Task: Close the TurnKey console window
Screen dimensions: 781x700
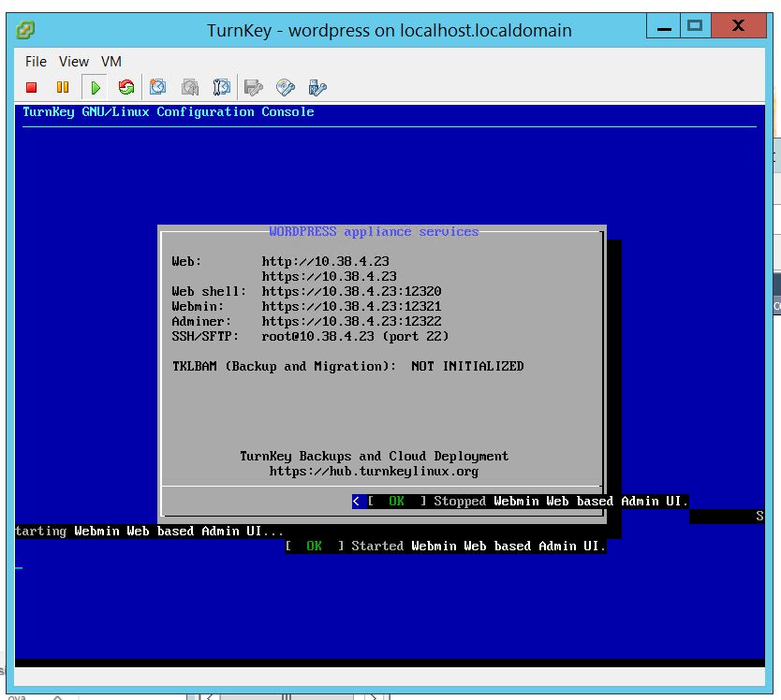Action: (x=740, y=26)
